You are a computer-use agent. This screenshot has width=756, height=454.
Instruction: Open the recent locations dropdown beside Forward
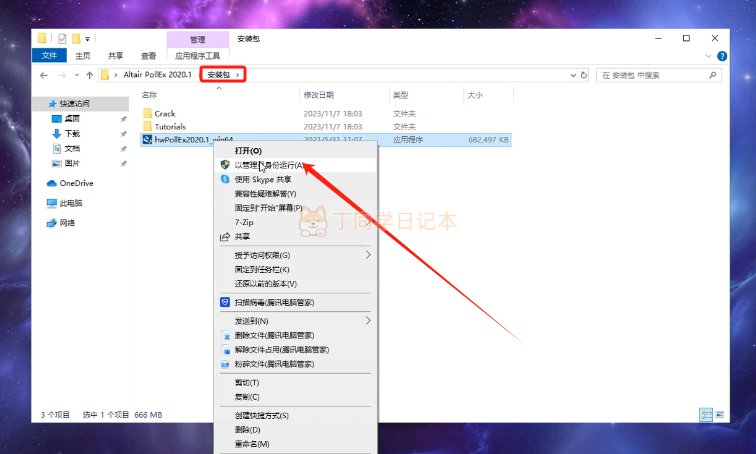coord(77,75)
